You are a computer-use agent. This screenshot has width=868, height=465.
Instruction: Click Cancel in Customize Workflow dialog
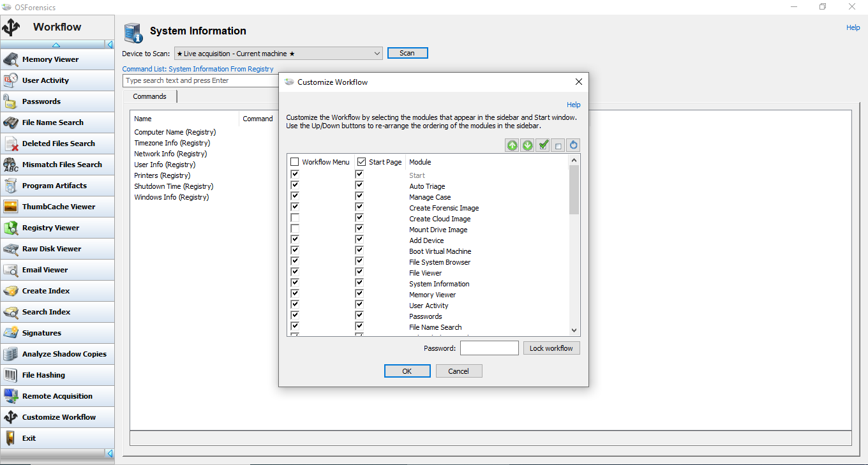(459, 371)
